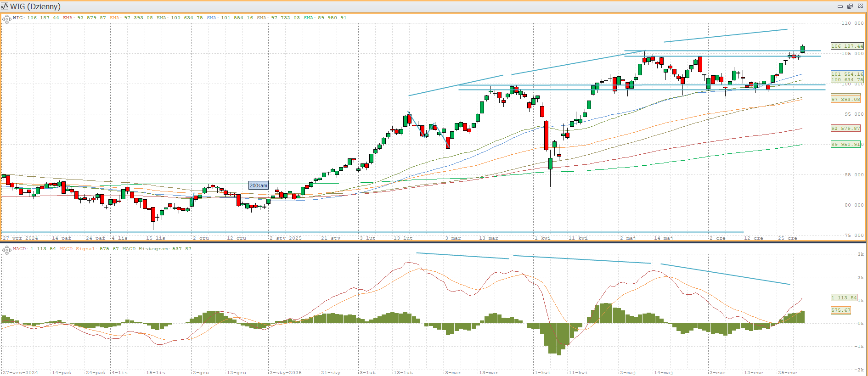The height and width of the screenshot is (376, 868).
Task: Click the WIG (Dzienny) window title text
Action: [35, 6]
